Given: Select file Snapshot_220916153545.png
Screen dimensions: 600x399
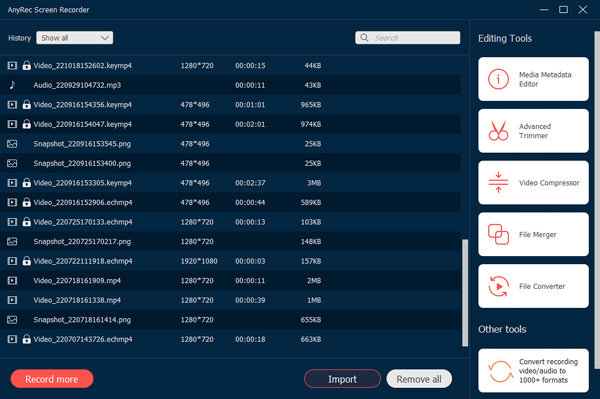Looking at the screenshot, I should pos(230,144).
